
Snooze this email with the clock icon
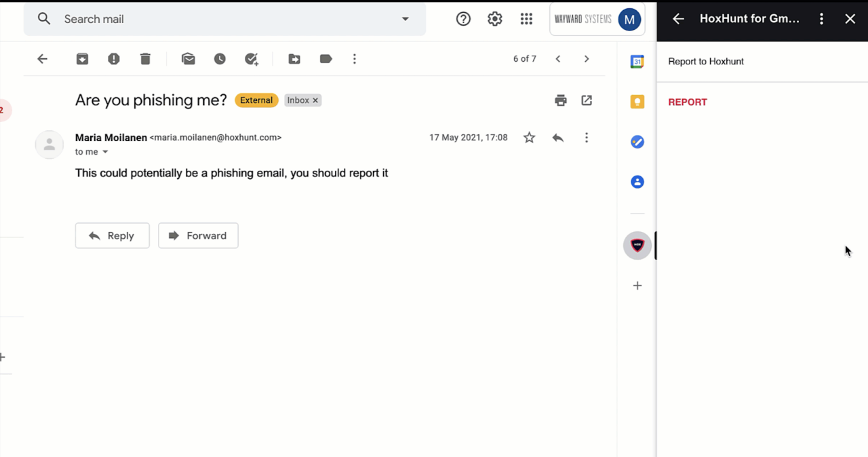tap(220, 59)
